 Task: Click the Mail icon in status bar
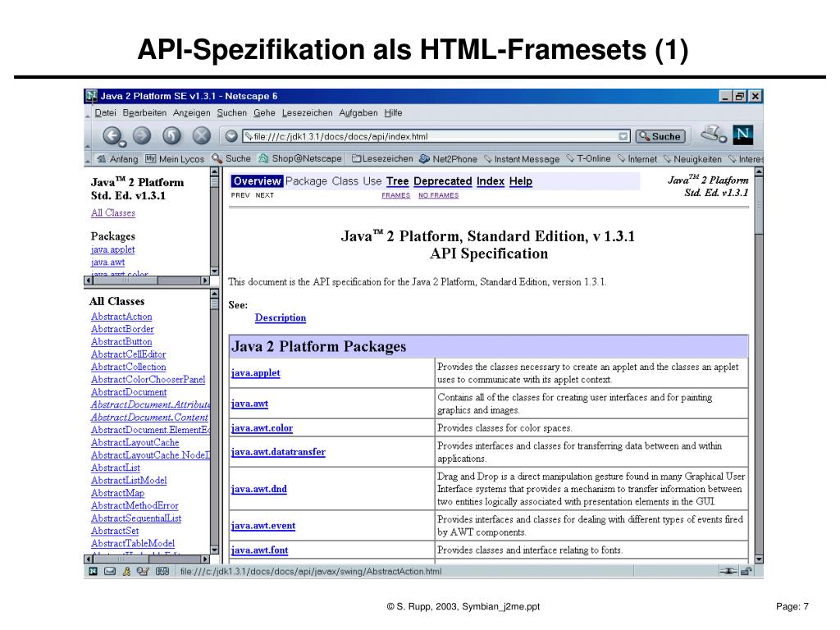110,572
